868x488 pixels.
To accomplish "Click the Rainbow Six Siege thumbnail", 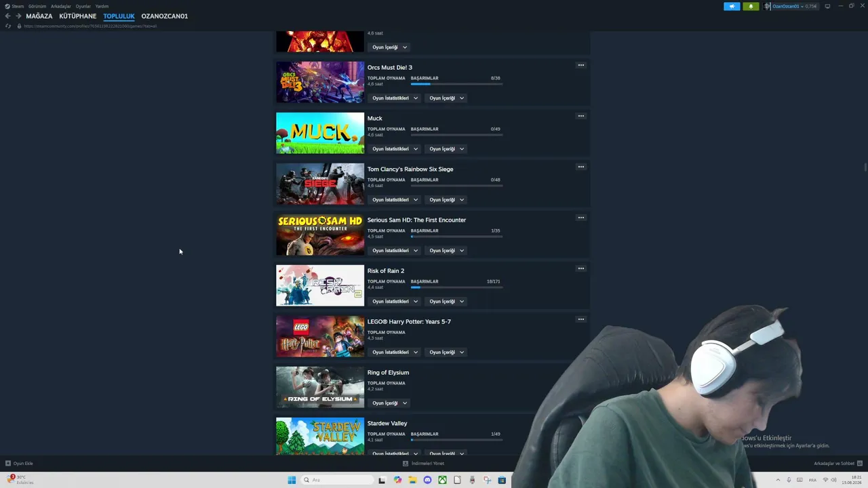I will click(320, 184).
